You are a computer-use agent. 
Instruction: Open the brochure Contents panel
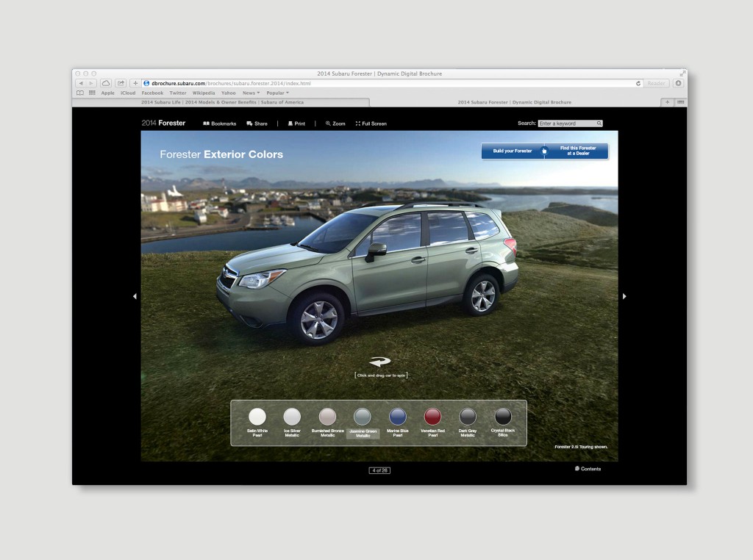tap(588, 469)
